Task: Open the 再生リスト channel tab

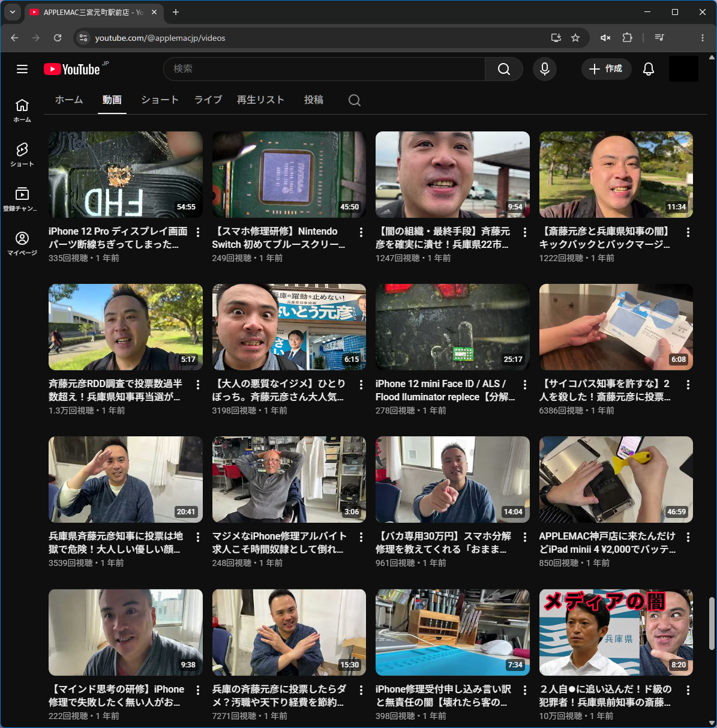Action: pos(260,100)
